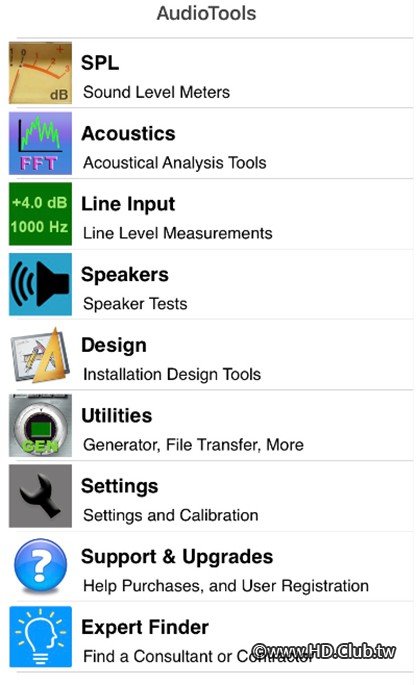
Task: Tap Help Purchases, and User Registration
Action: [226, 586]
